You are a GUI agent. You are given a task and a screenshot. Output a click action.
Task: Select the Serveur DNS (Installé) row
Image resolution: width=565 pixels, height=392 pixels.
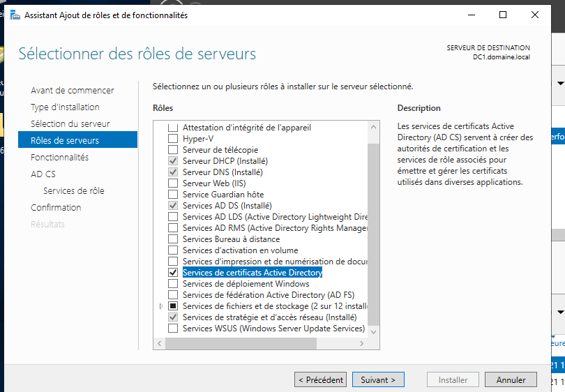223,172
